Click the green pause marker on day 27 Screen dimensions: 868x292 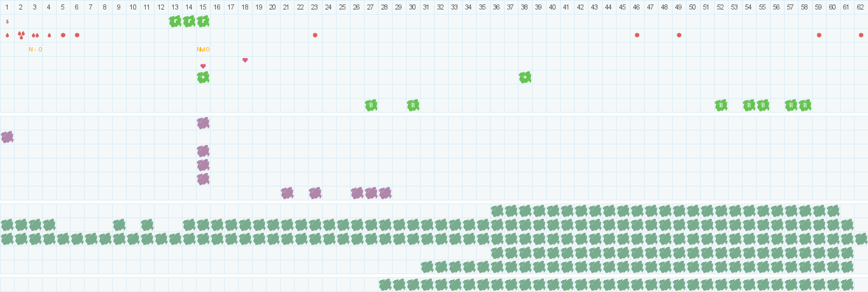click(371, 105)
